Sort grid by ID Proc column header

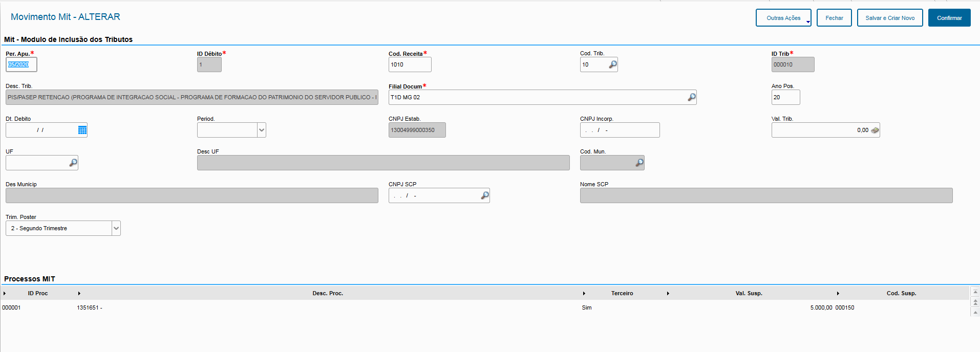38,293
